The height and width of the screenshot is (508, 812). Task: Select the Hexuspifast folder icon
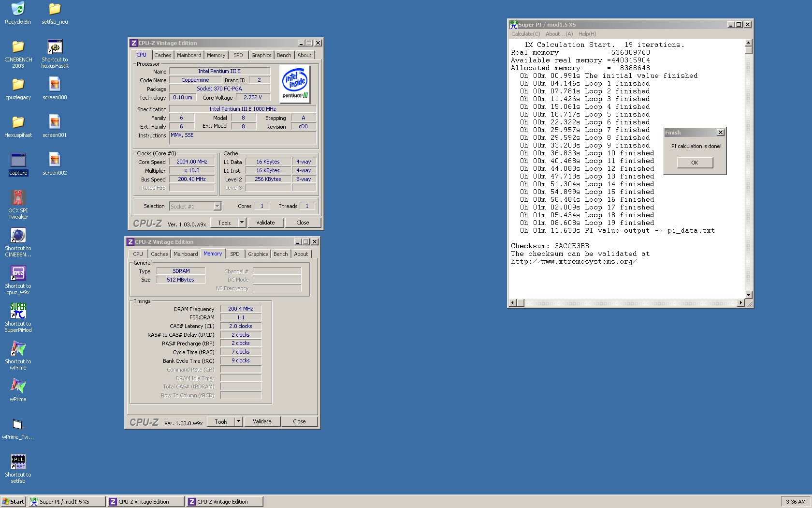pos(18,126)
